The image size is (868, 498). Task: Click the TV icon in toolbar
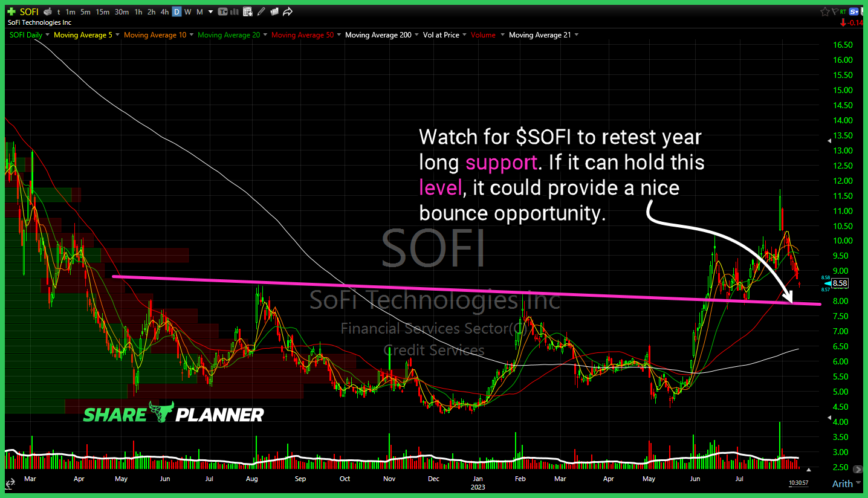coord(223,11)
